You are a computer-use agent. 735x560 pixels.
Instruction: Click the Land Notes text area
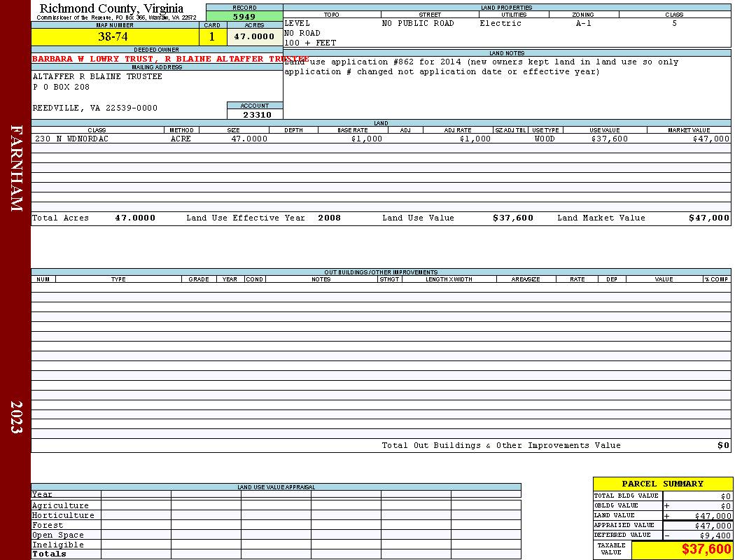pos(507,87)
